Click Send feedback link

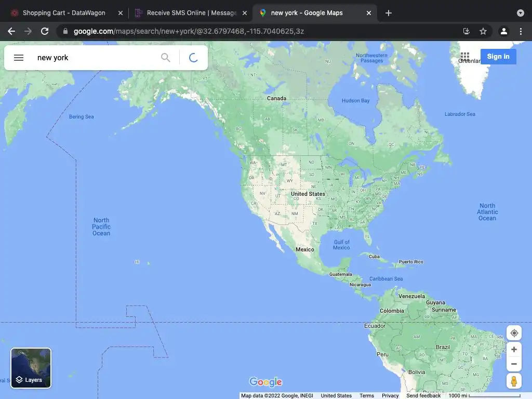point(423,395)
